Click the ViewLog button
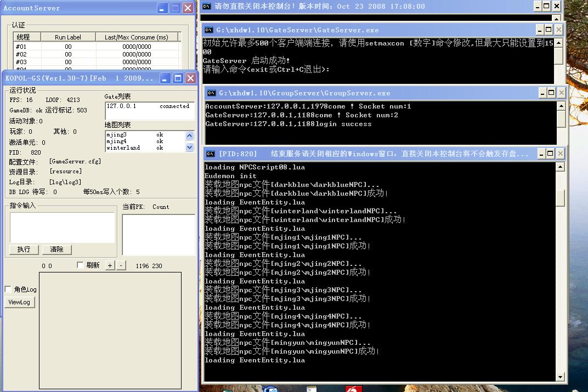Viewport: 588px width, 392px height. (19, 302)
